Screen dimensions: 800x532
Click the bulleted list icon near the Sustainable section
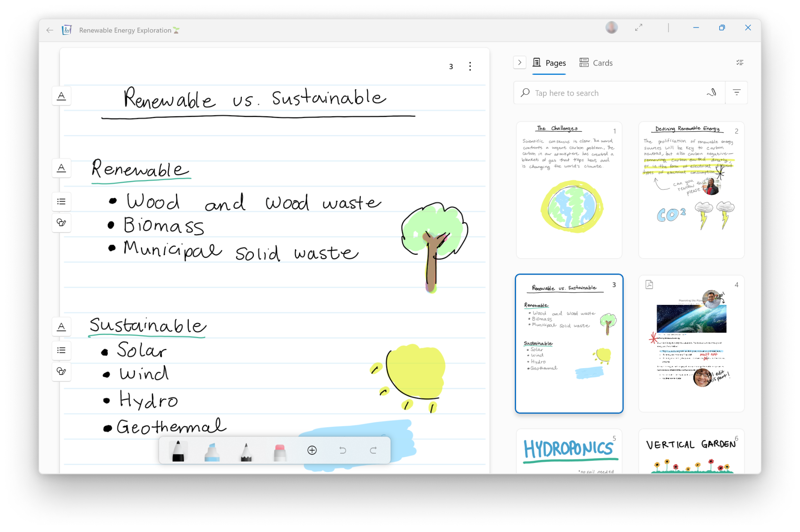[61, 350]
